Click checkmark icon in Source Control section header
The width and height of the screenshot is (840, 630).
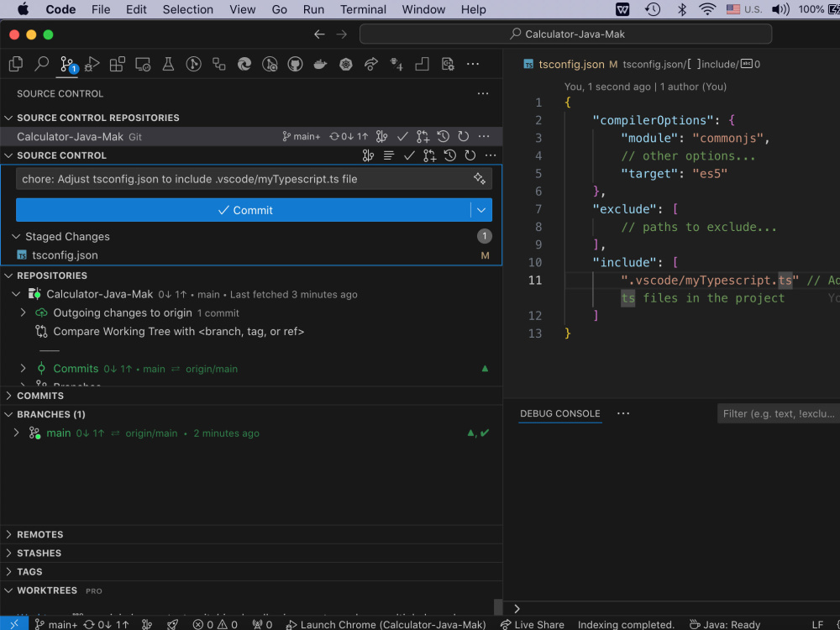pyautogui.click(x=409, y=155)
